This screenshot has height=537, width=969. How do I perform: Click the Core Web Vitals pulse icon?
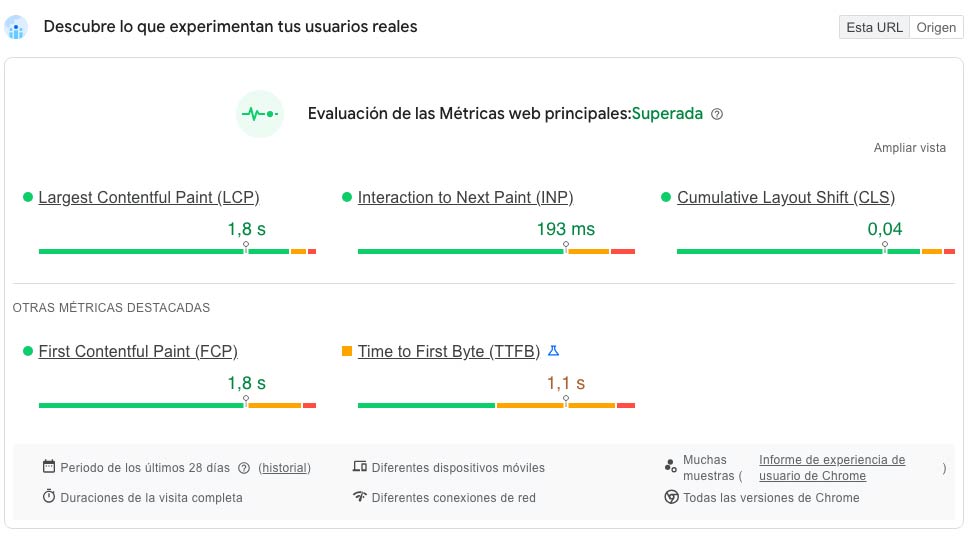click(x=260, y=114)
